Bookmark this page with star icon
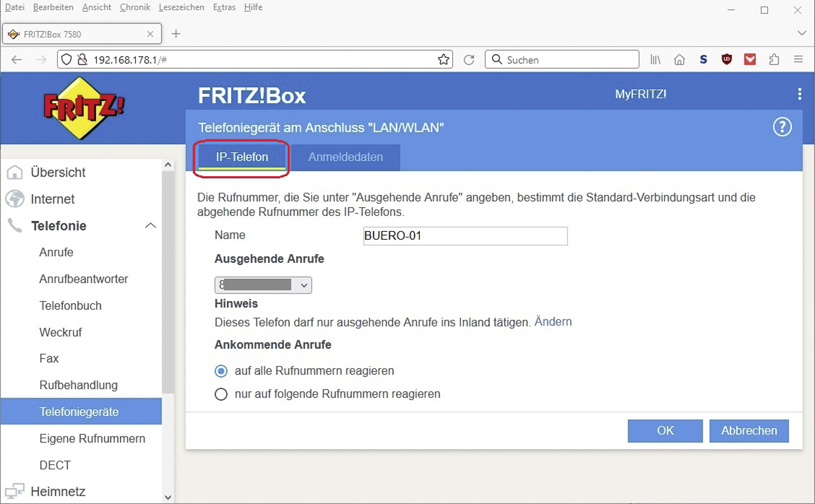815x504 pixels. coord(443,60)
